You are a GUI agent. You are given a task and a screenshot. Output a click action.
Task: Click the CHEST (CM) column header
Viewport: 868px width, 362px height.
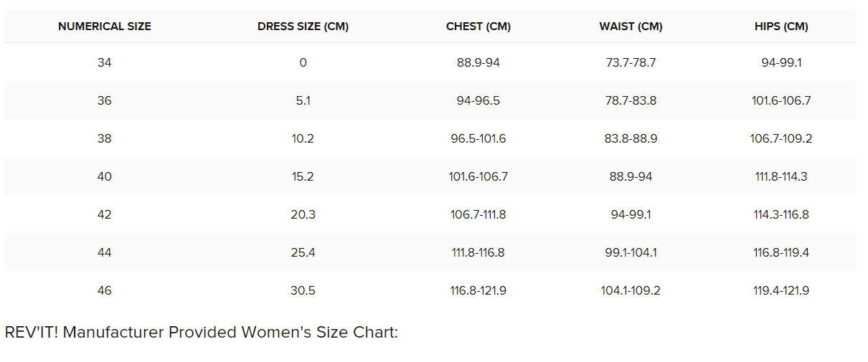[x=478, y=27]
